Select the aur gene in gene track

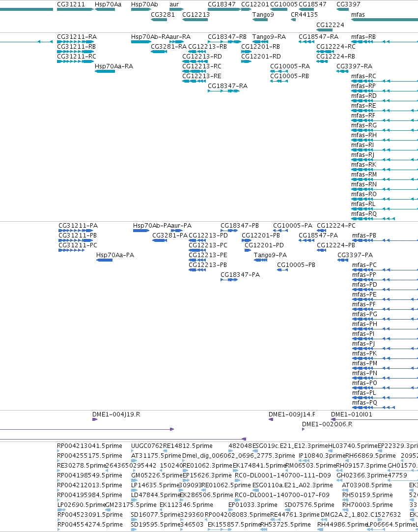point(177,9)
